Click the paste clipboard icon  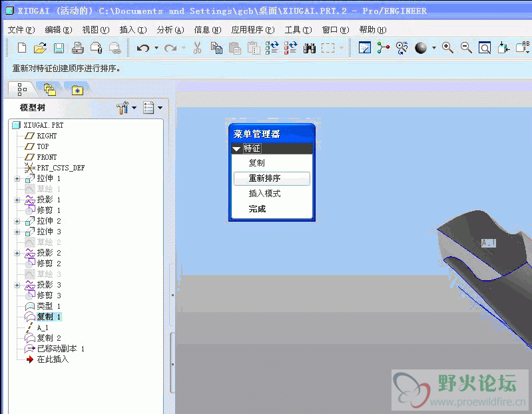point(235,48)
